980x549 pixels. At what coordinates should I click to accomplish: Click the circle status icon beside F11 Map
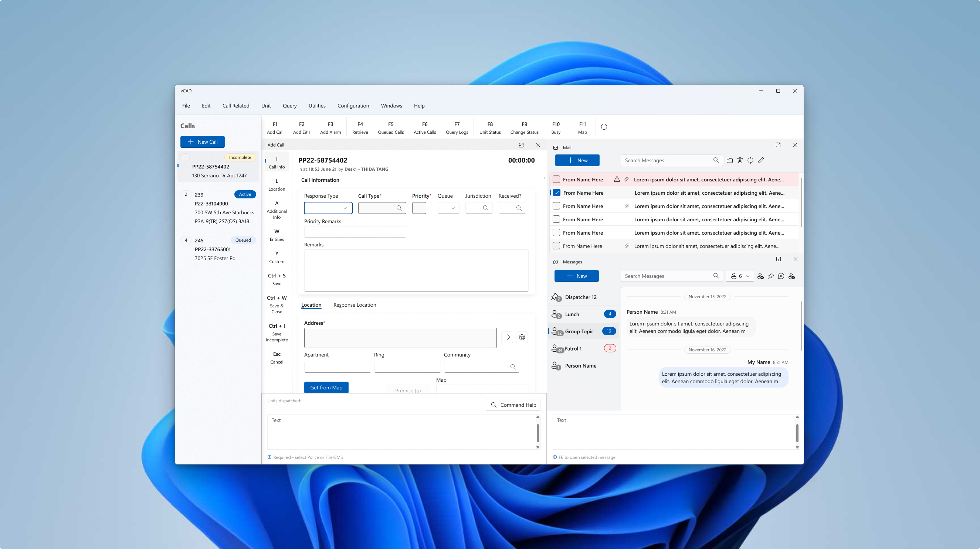click(x=604, y=127)
